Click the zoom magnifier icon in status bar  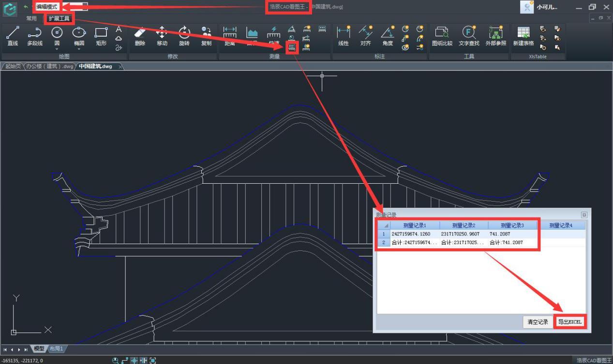pyautogui.click(x=116, y=360)
